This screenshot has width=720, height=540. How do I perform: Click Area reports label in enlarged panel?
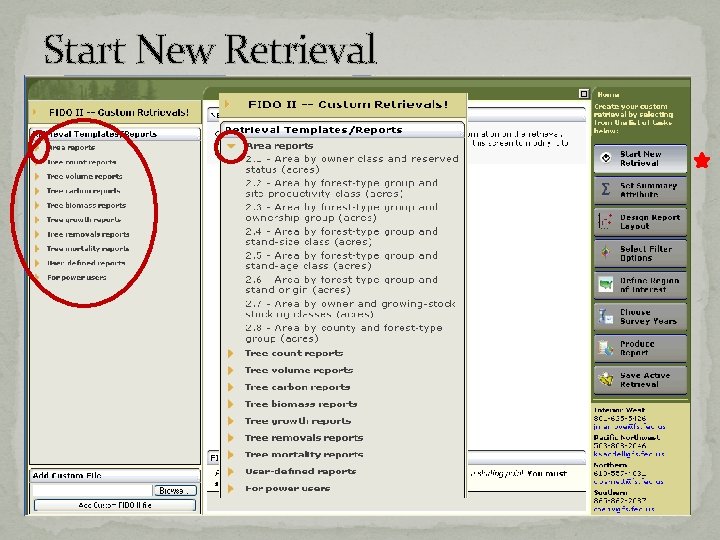coord(280,146)
